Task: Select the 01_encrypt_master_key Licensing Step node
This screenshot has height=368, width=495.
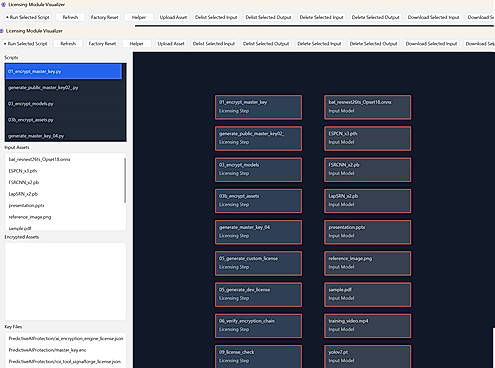Action: (x=258, y=107)
